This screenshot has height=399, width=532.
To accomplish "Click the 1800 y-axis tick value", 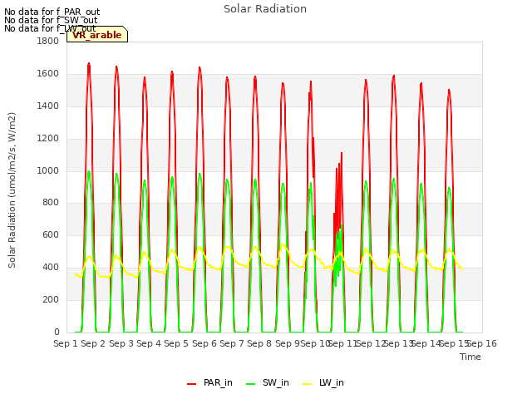I will click(x=48, y=41).
